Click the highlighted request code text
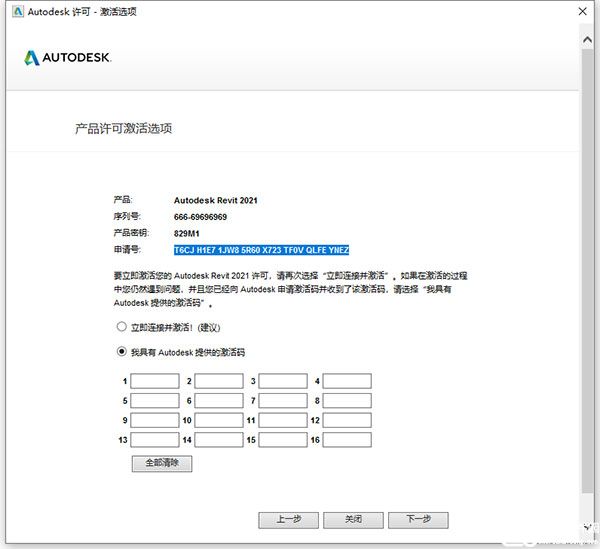The height and width of the screenshot is (549, 600). tap(261, 250)
